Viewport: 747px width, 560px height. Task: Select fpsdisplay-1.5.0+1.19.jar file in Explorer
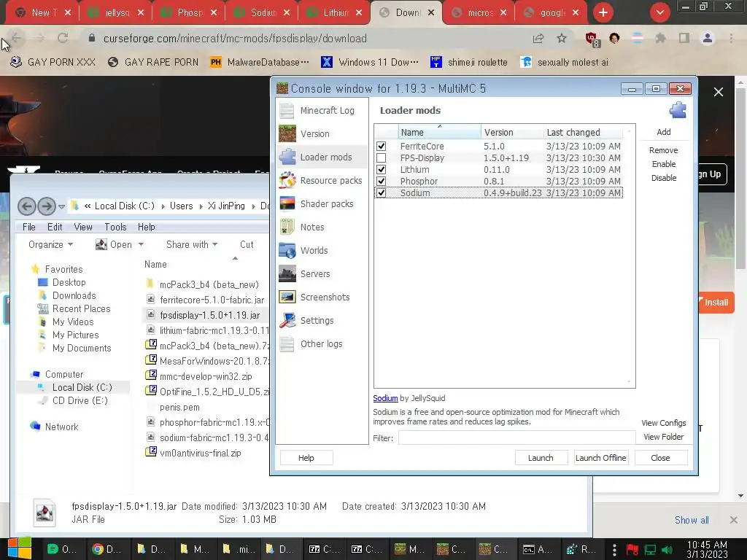point(209,315)
